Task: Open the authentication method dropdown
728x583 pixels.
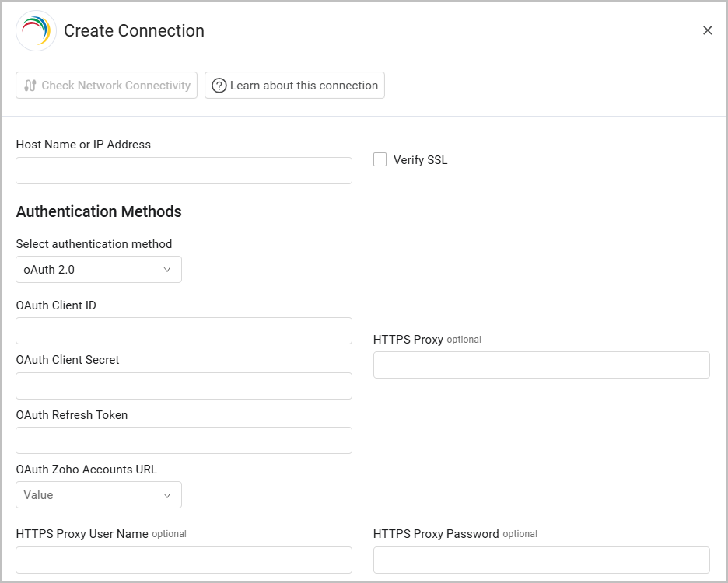Action: (99, 270)
